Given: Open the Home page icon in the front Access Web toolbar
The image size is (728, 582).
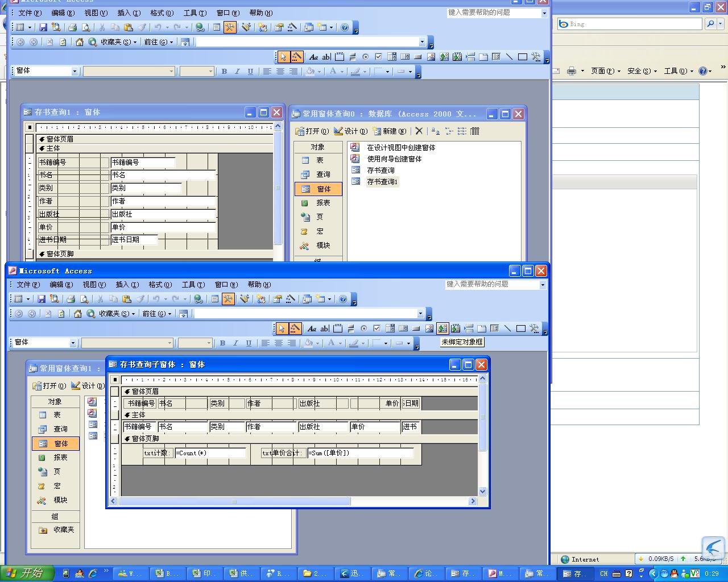Looking at the screenshot, I should pyautogui.click(x=78, y=314).
